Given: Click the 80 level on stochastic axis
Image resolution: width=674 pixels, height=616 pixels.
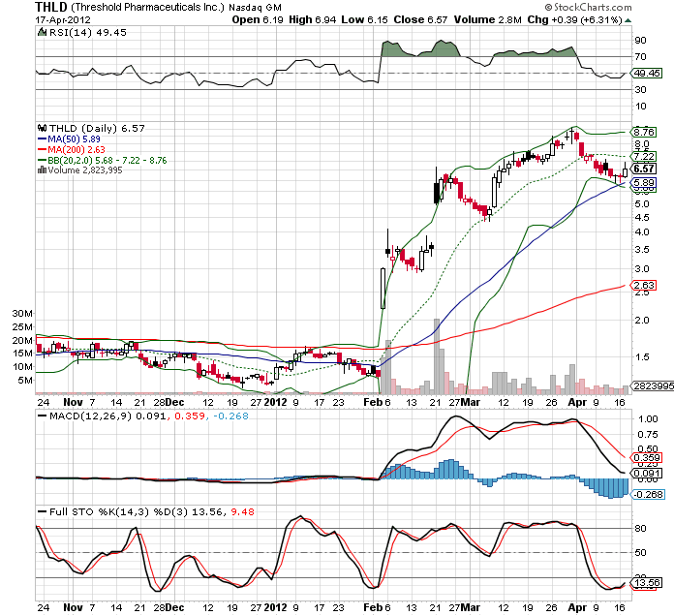Looking at the screenshot, I should pyautogui.click(x=640, y=528).
